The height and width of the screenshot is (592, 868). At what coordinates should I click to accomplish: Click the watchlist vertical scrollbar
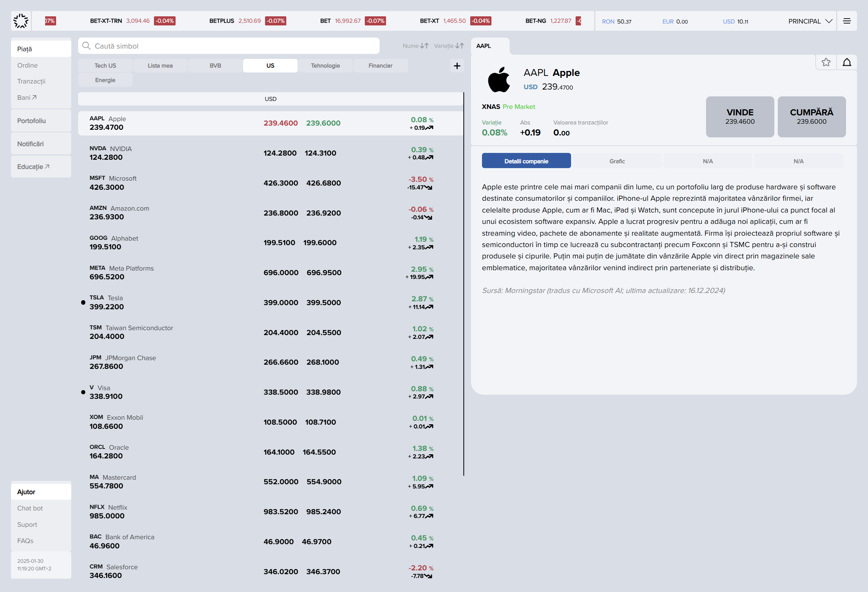coord(463,284)
